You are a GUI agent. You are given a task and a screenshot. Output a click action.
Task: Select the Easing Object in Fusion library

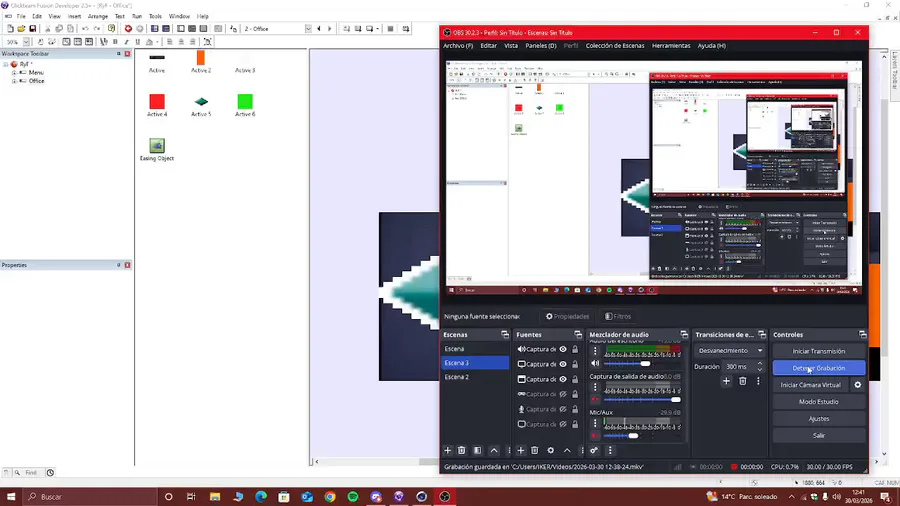[157, 150]
